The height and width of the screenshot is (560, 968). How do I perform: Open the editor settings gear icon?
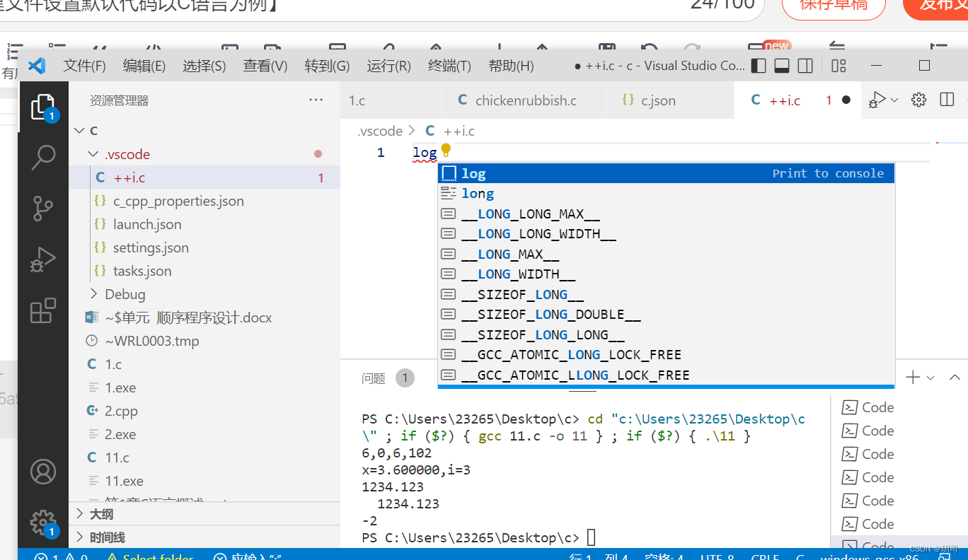click(918, 100)
